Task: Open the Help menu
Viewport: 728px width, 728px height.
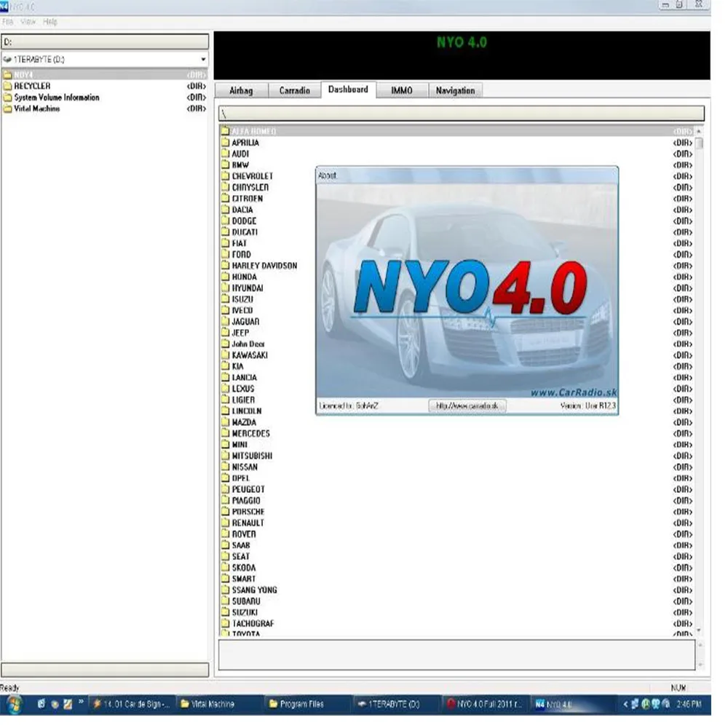Action: pos(50,22)
